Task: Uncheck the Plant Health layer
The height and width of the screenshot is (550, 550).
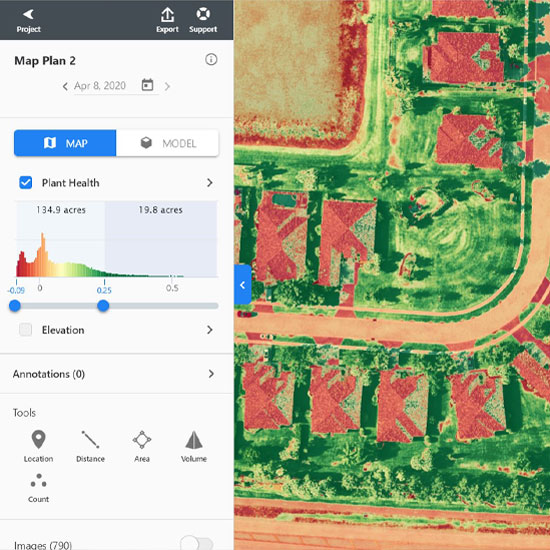Action: 26,183
